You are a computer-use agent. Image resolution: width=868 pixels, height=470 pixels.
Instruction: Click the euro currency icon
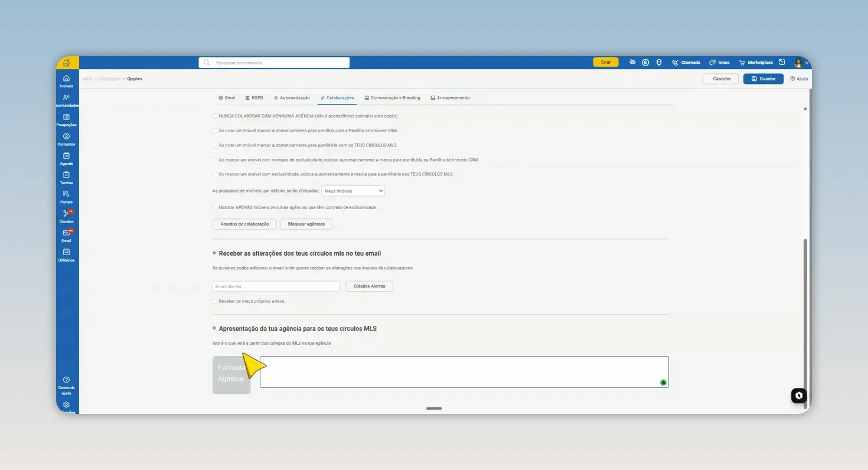pos(645,63)
